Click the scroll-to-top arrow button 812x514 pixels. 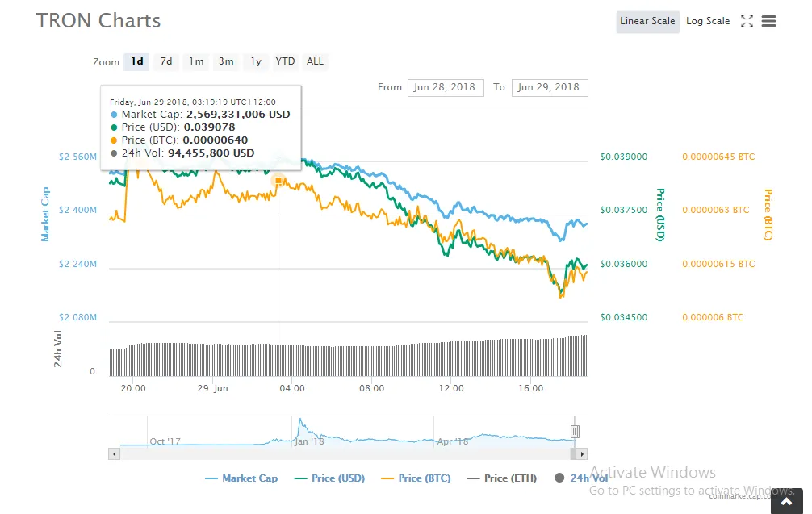786,501
